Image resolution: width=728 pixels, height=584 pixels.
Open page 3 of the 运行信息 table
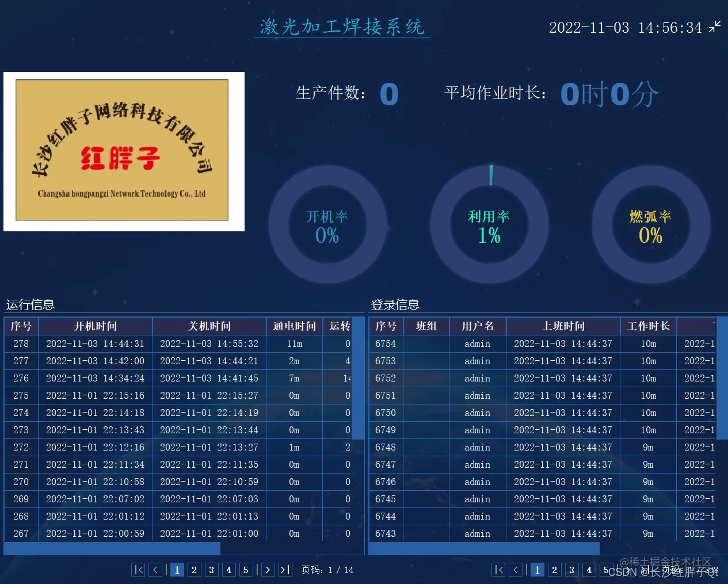click(211, 570)
